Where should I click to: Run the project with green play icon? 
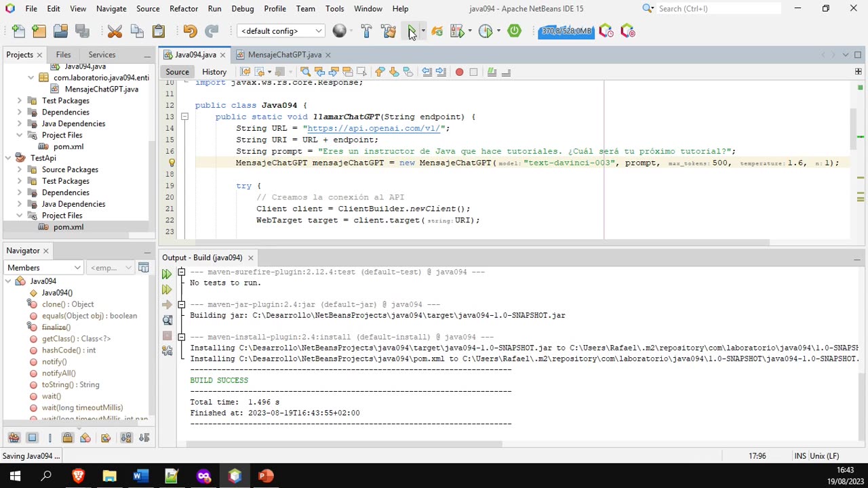pos(411,31)
